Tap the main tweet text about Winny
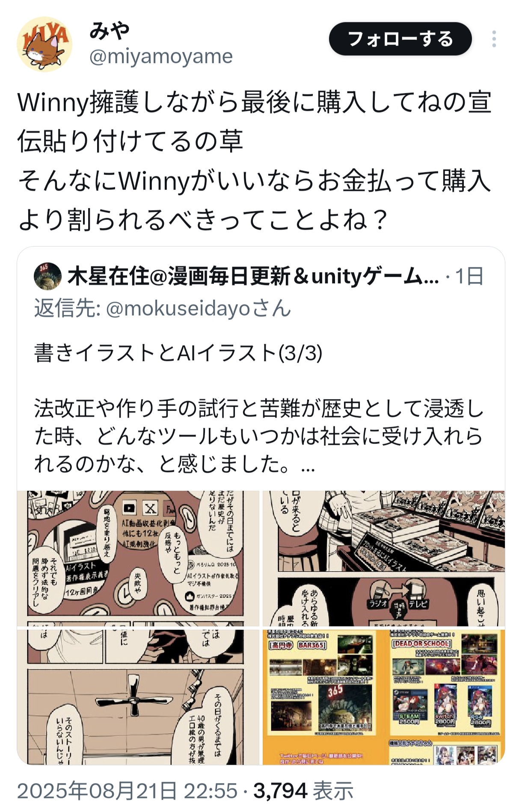 [x=255, y=161]
